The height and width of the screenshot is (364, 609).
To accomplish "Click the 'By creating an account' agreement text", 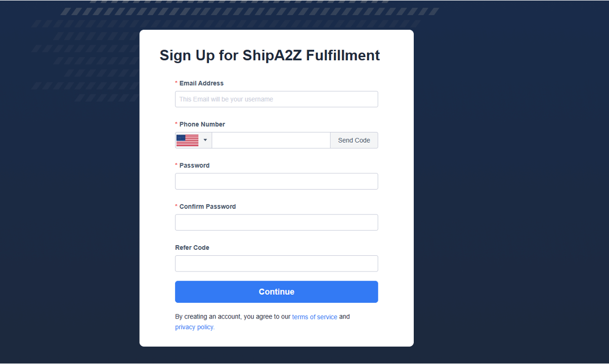I will point(233,317).
